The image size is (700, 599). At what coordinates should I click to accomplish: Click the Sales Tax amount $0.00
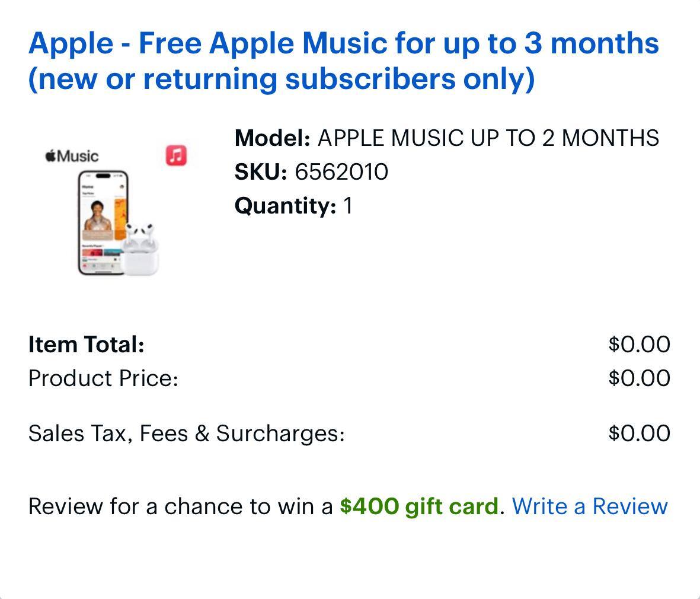click(x=639, y=434)
